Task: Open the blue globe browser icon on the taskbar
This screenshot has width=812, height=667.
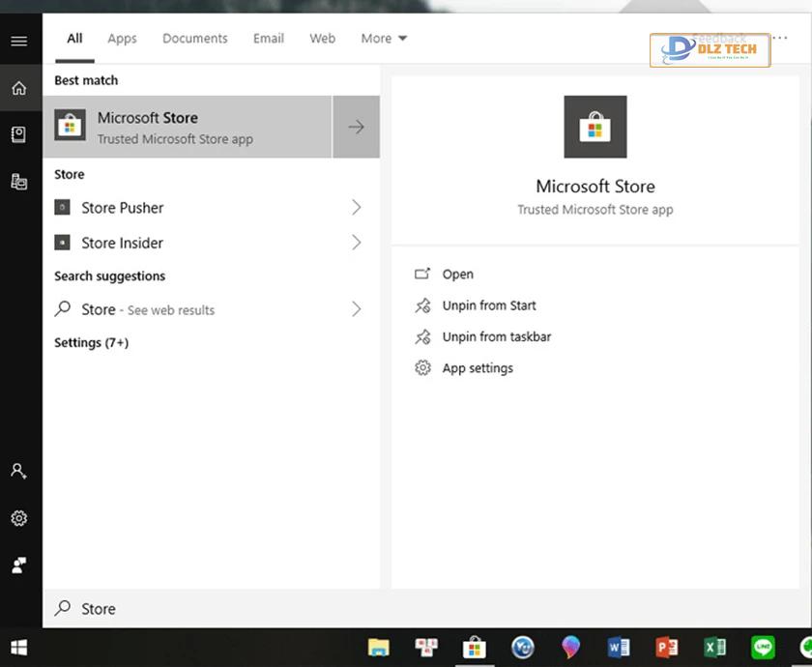Action: (x=523, y=648)
